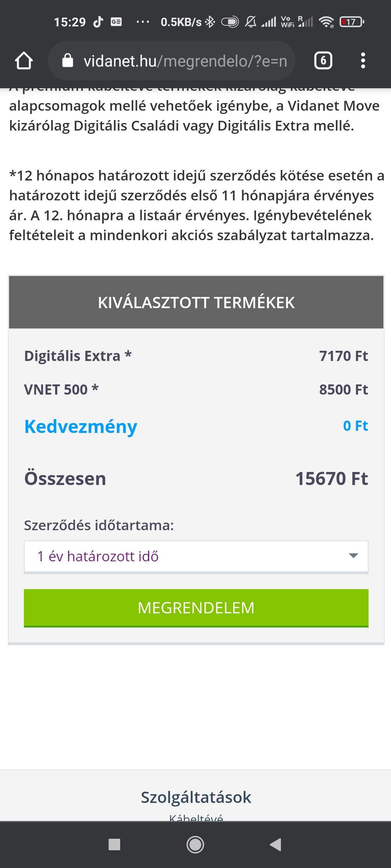Tap the Android back navigation arrow
This screenshot has height=868, width=391.
(x=276, y=844)
